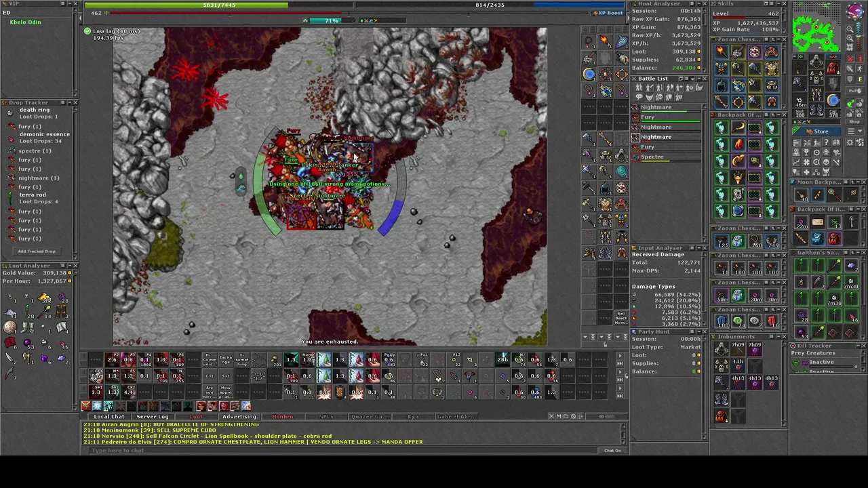
Task: Click the upper magnifier zoom button by minimap
Action: (x=850, y=29)
